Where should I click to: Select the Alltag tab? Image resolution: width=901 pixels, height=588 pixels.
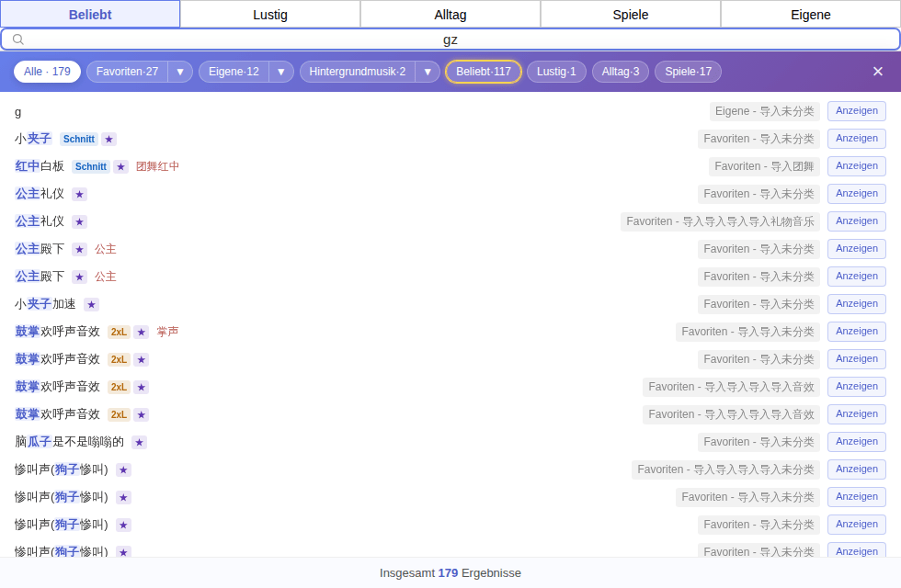[450, 15]
